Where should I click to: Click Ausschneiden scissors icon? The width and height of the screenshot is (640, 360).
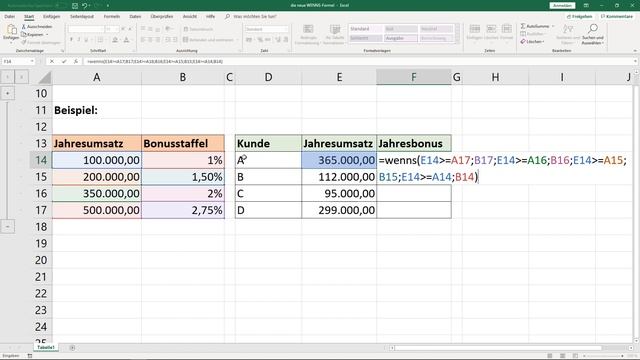pos(24,27)
